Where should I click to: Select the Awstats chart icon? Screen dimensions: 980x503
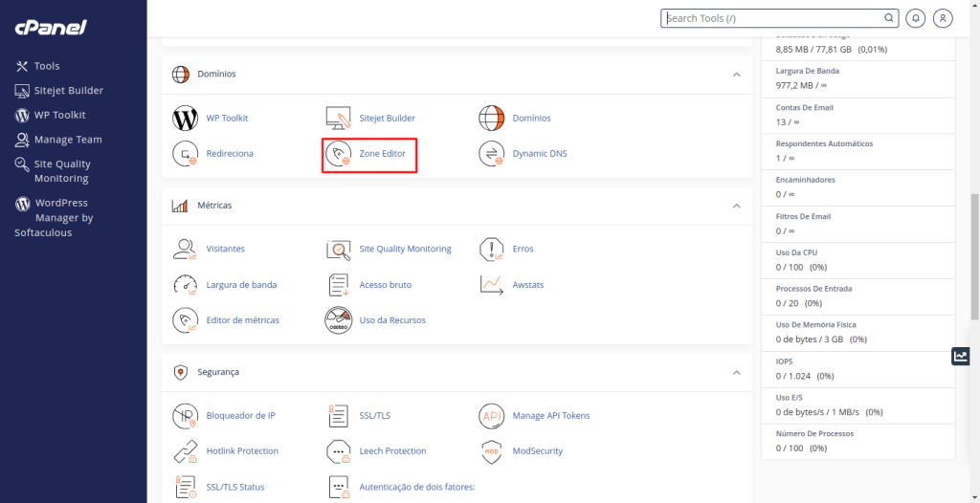(x=491, y=285)
